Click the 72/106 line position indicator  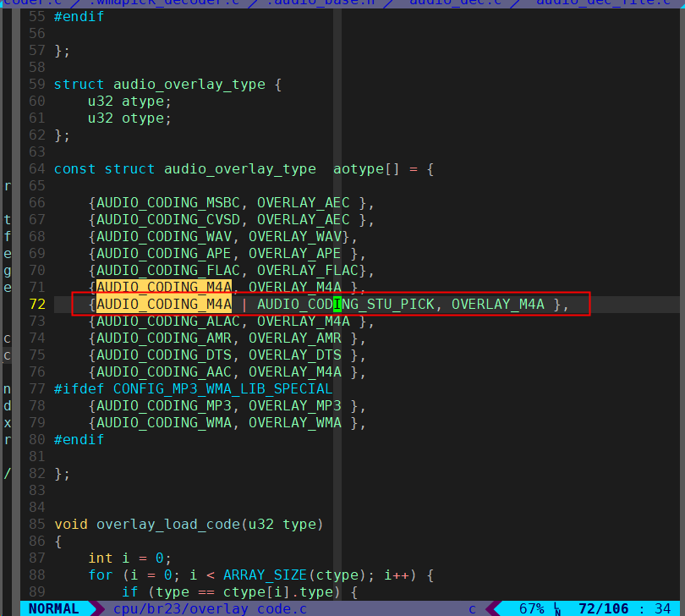click(x=603, y=608)
